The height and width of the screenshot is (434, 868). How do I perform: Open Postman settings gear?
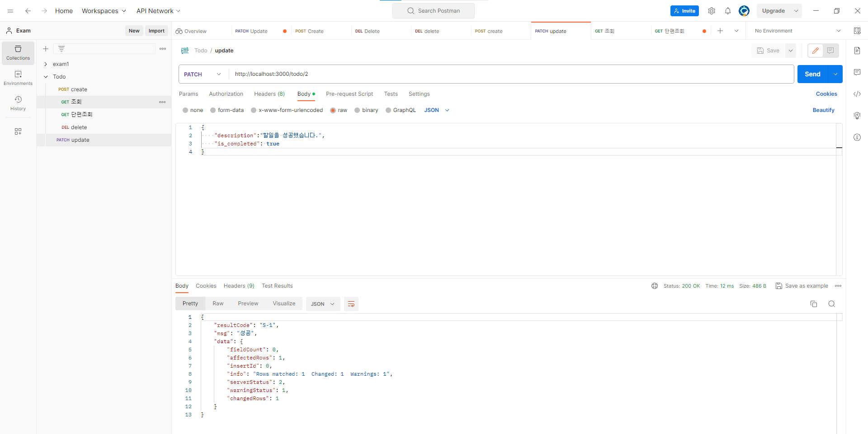pyautogui.click(x=712, y=11)
